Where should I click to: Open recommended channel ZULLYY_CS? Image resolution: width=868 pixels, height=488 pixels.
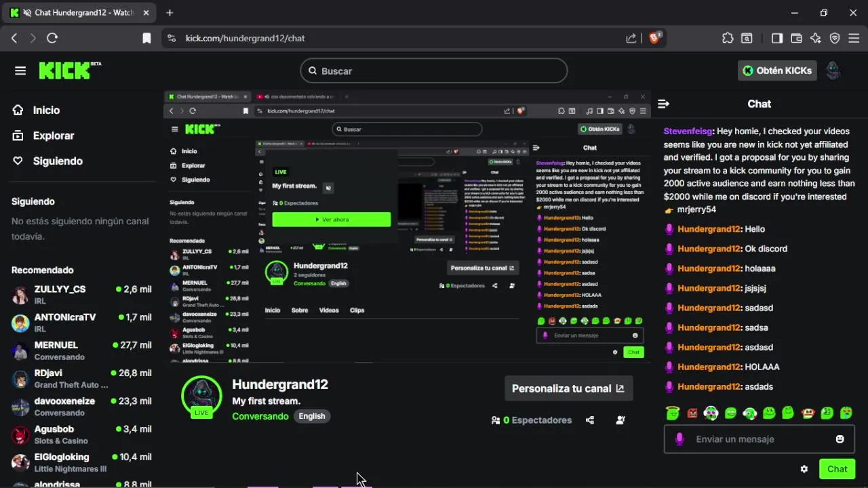tap(81, 294)
